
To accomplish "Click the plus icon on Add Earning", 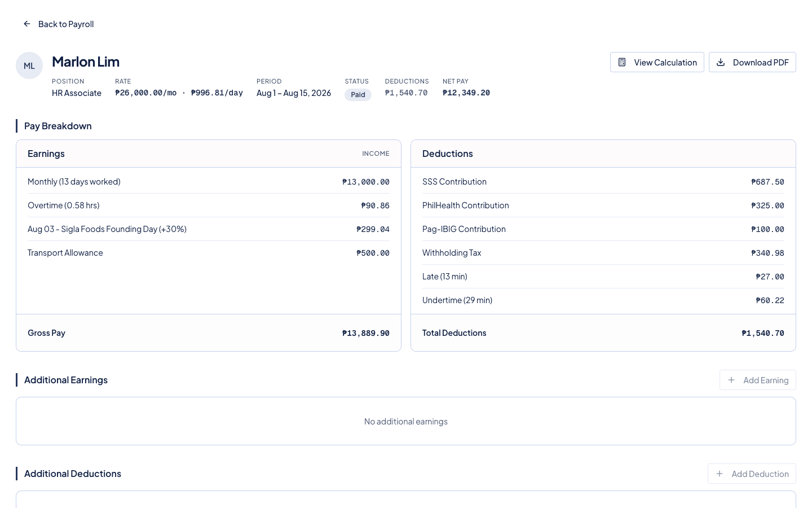I will (731, 380).
